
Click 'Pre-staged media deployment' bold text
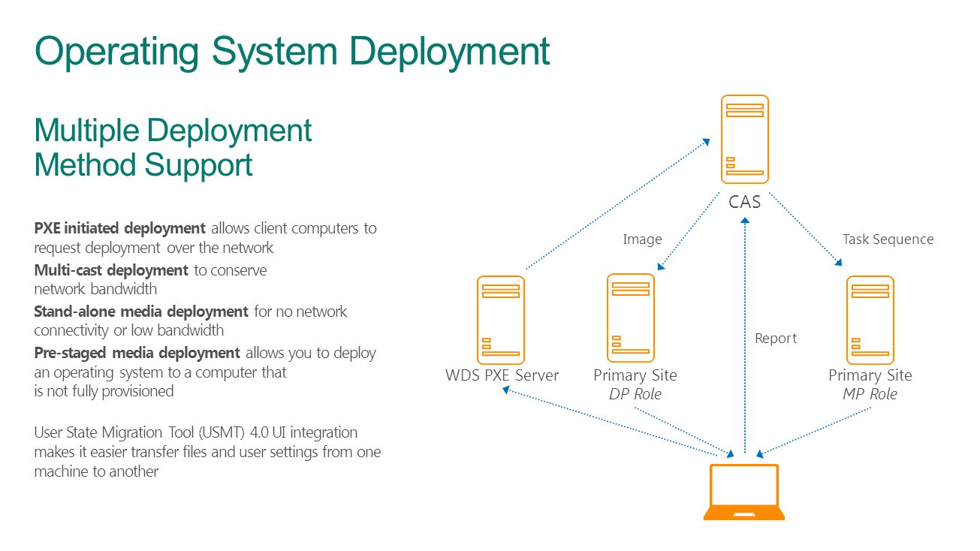[x=137, y=353]
